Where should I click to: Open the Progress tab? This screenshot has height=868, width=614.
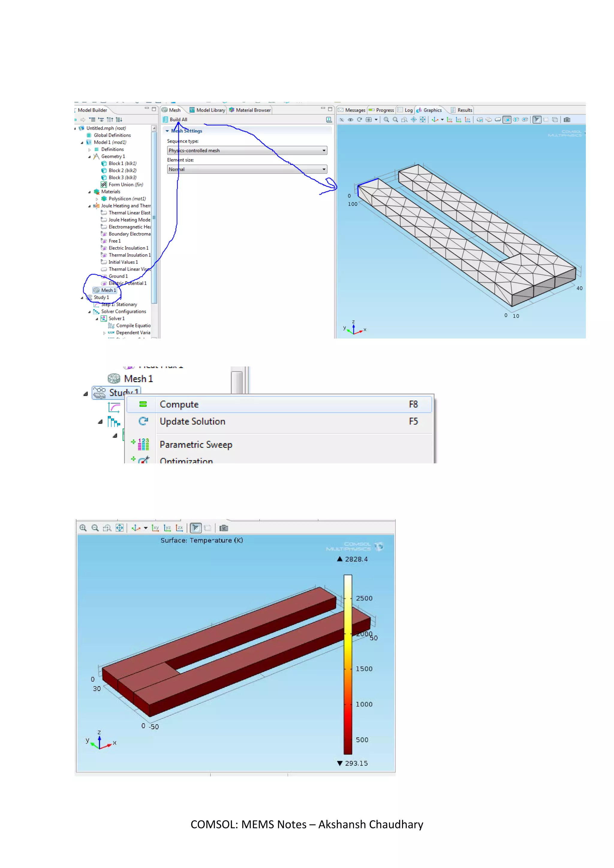tap(381, 110)
